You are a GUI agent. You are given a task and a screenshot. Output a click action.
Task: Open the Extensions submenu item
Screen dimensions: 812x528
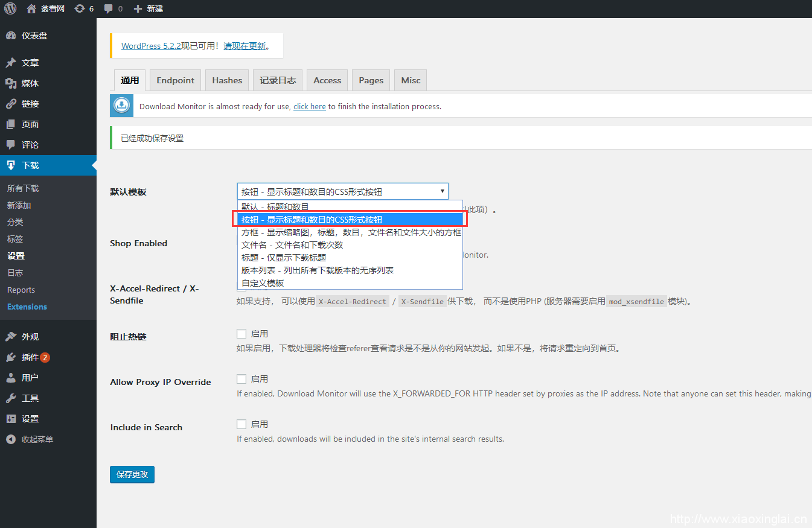coord(27,307)
